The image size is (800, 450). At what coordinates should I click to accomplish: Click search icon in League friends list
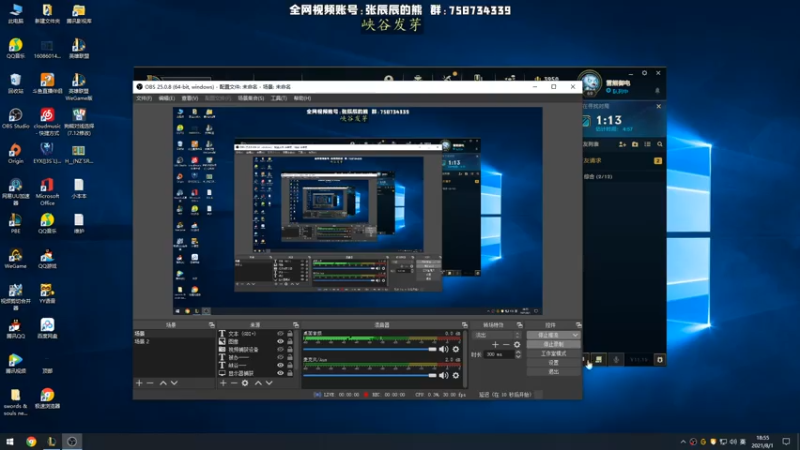(x=660, y=144)
